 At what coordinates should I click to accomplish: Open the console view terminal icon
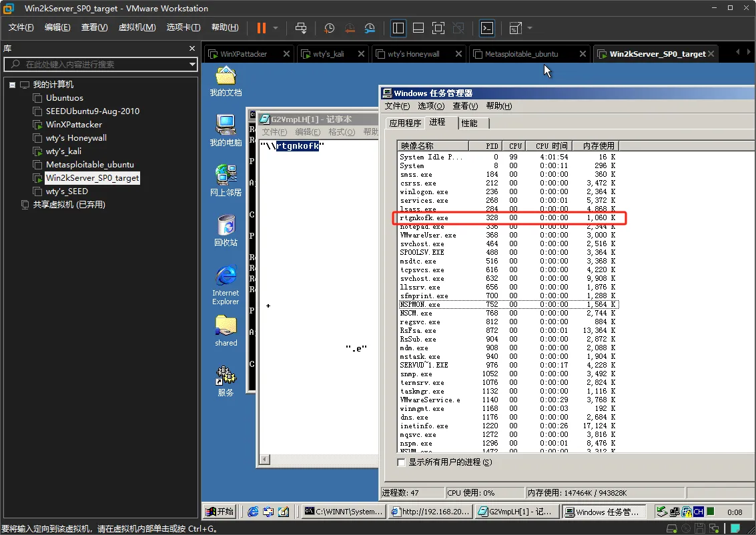487,28
